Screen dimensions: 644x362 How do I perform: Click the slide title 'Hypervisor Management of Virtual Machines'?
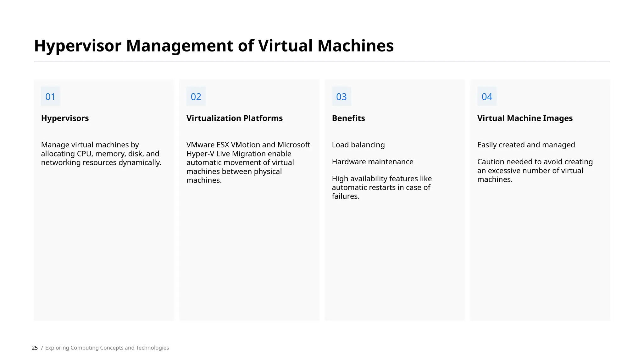[214, 46]
